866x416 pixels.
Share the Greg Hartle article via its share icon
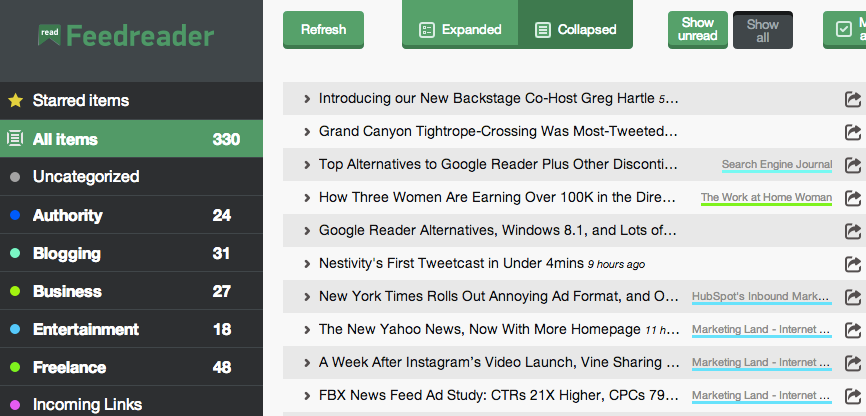853,99
